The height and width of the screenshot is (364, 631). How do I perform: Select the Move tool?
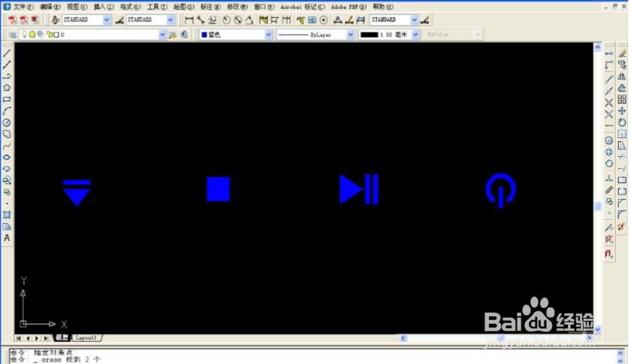[x=622, y=111]
